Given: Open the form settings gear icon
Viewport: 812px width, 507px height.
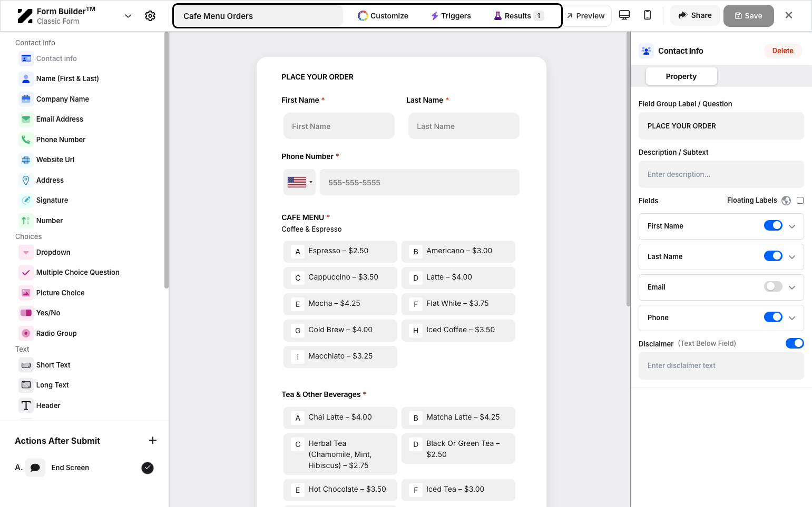Looking at the screenshot, I should [x=150, y=16].
